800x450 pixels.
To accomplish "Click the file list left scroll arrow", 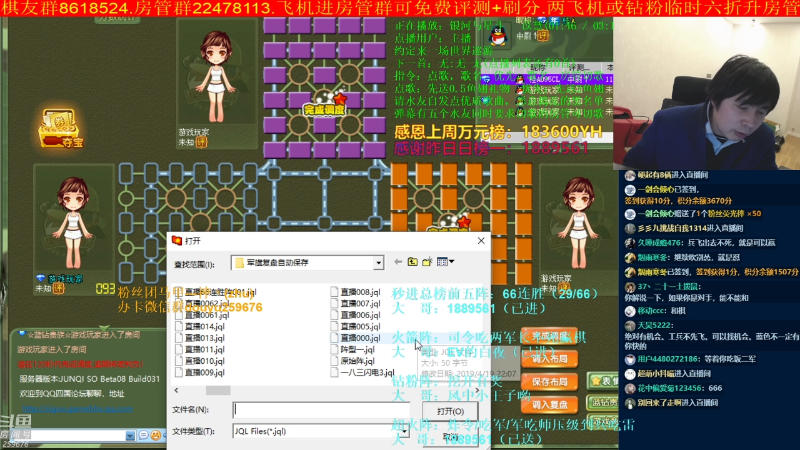I will tap(177, 390).
